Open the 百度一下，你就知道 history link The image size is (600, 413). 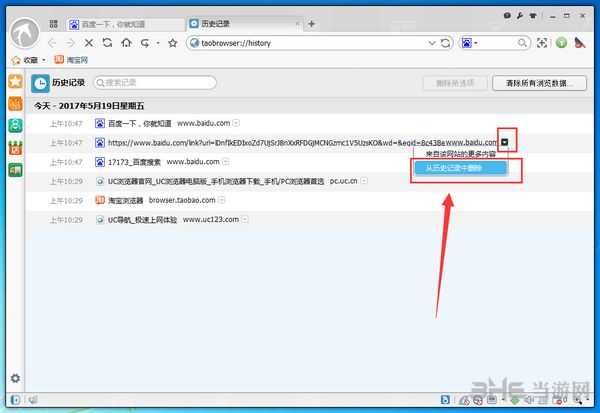140,123
